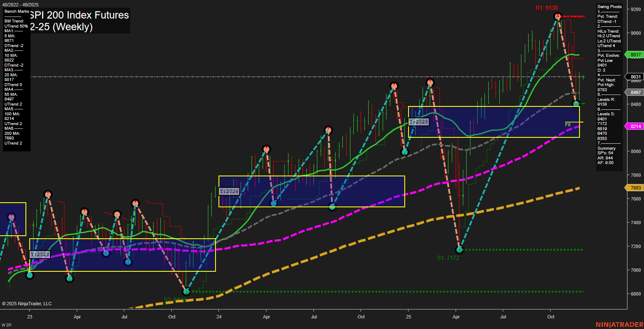Click the 8000 price axis label
Image resolution: width=644 pixels, height=329 pixels.
coord(636,151)
